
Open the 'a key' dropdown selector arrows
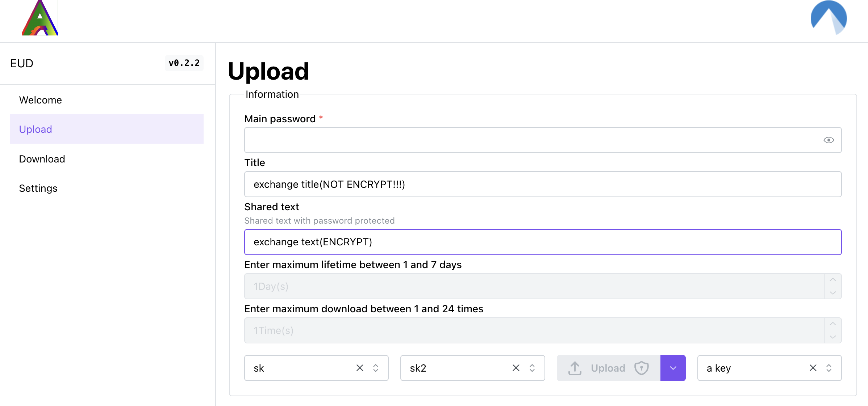(x=829, y=368)
